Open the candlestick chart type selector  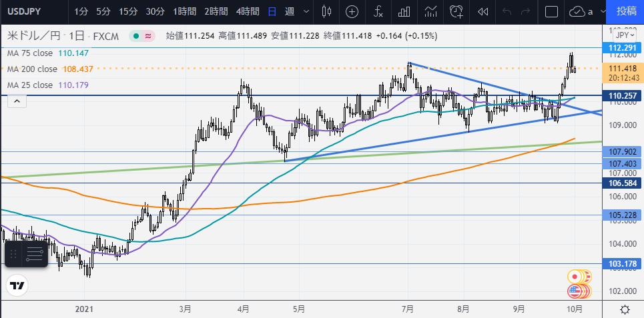(326, 11)
